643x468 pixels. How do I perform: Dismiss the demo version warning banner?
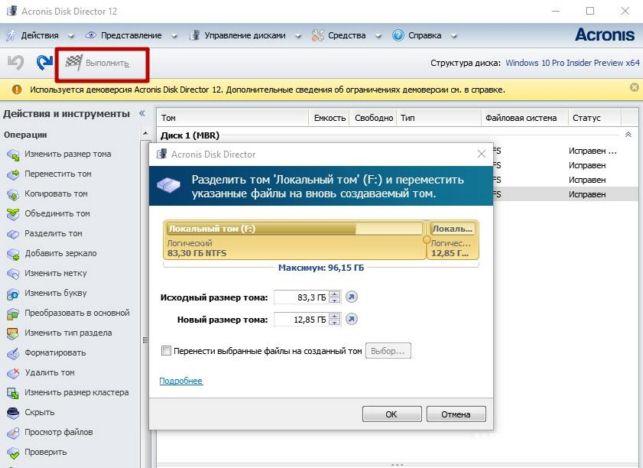coord(634,87)
